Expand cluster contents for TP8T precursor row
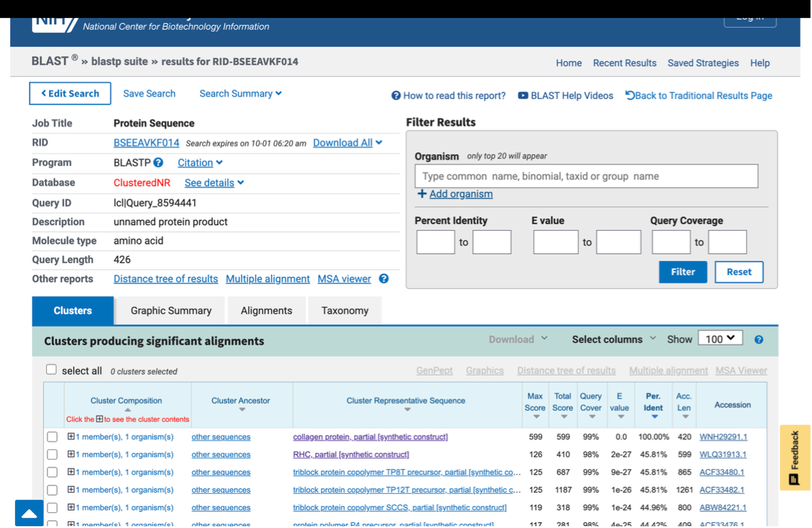Screen dimensions: 812x528 coord(71,472)
